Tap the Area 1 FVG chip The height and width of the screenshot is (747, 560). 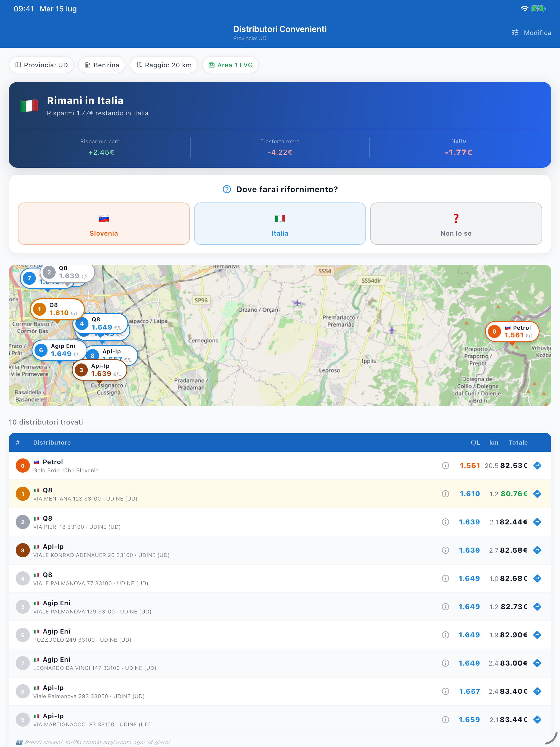point(230,65)
